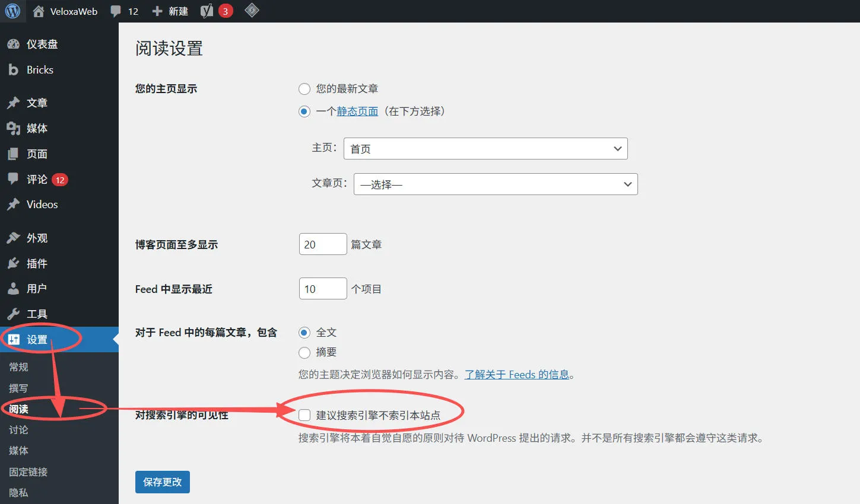Click the 保存更改 button
The height and width of the screenshot is (504, 860).
click(162, 482)
